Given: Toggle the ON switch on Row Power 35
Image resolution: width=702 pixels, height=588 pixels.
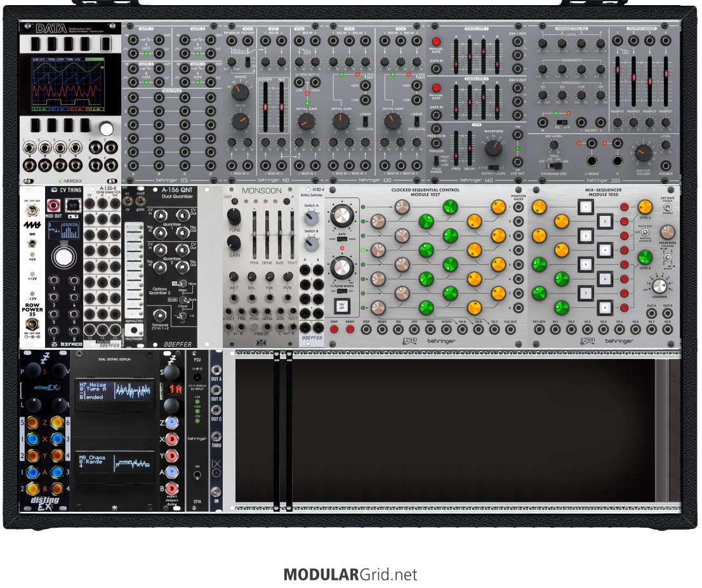Looking at the screenshot, I should pos(32,244).
